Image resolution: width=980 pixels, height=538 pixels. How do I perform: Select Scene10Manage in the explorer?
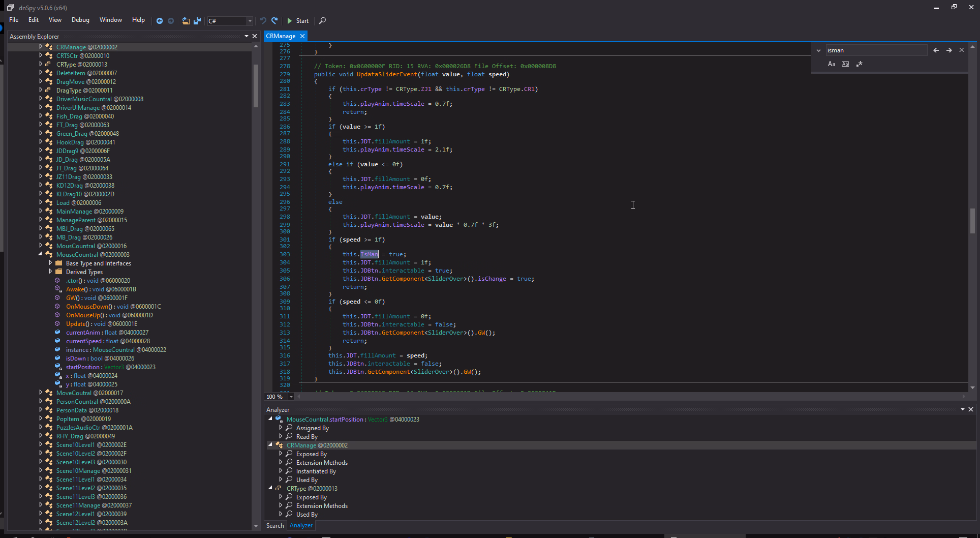(x=94, y=471)
